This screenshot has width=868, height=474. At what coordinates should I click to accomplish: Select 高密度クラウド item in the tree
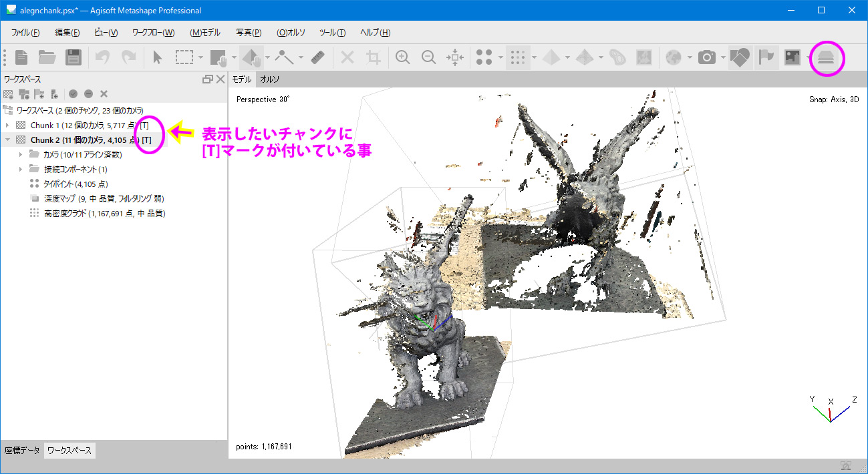tap(105, 214)
